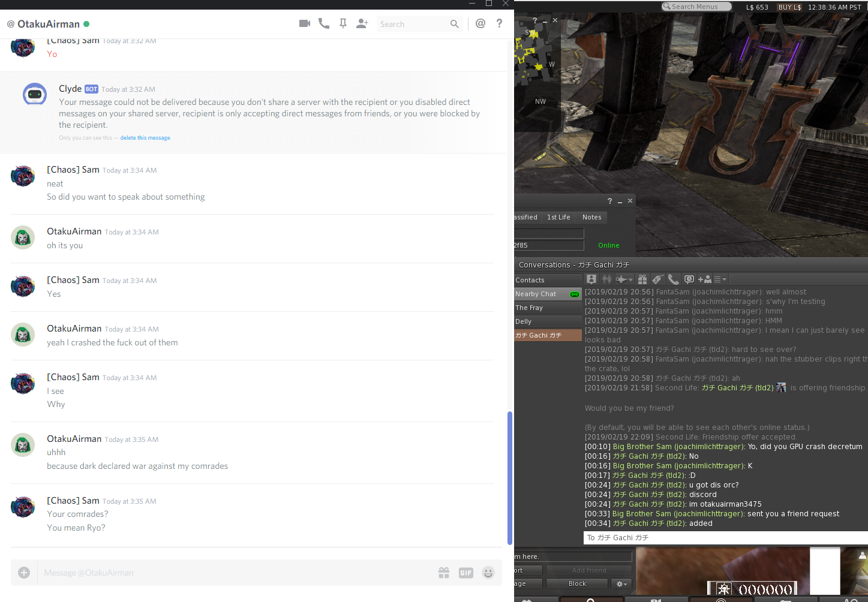Open the emoji picker
This screenshot has width=868, height=602.
click(488, 573)
